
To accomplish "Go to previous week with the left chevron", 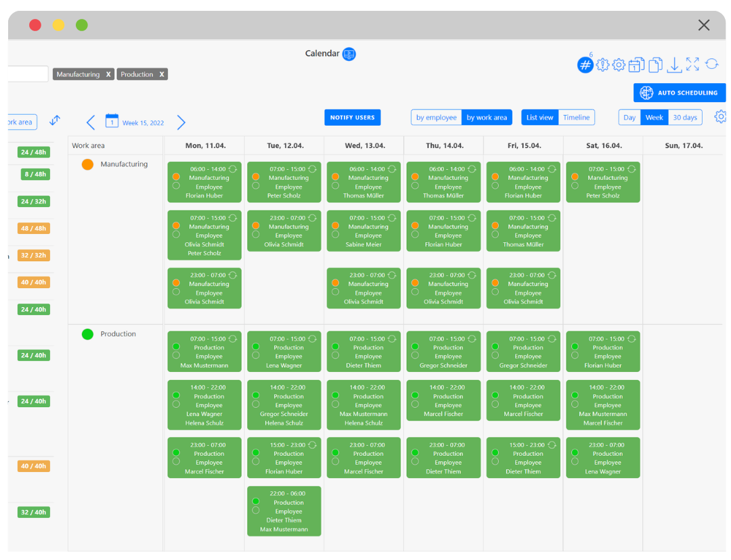I will [x=91, y=122].
